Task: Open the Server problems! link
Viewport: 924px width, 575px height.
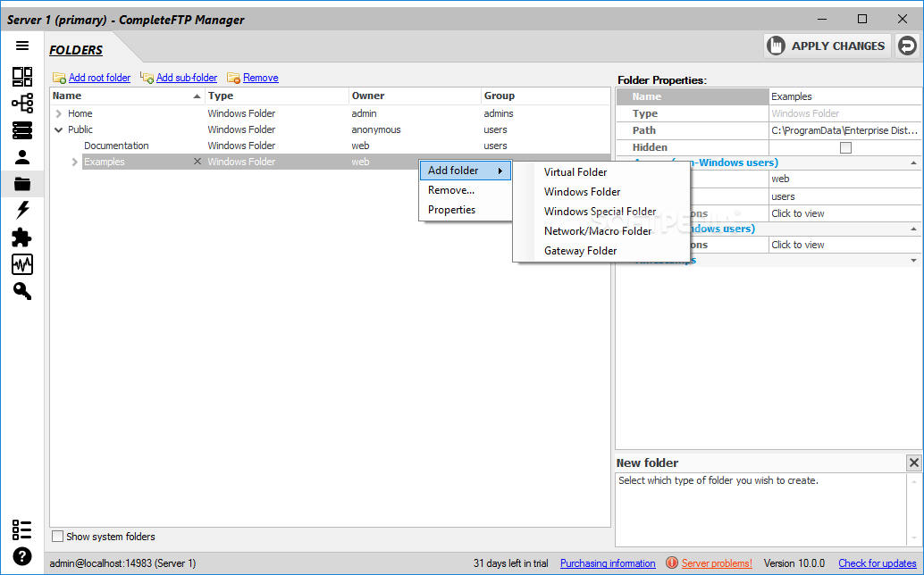Action: coord(717,563)
